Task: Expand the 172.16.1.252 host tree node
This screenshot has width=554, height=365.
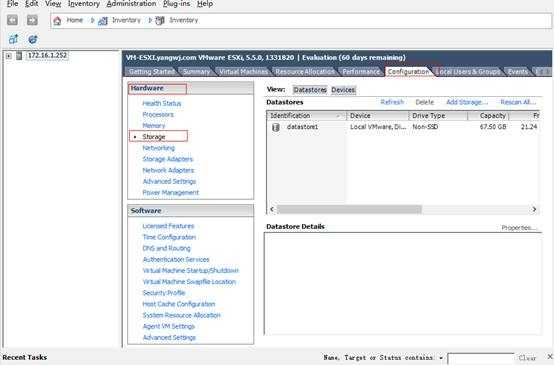Action: pyautogui.click(x=8, y=56)
